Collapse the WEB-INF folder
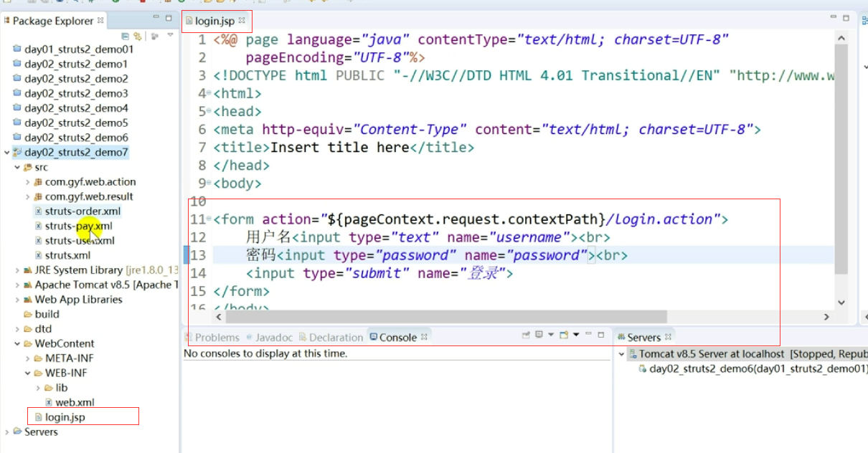The width and height of the screenshot is (868, 453). 28,373
